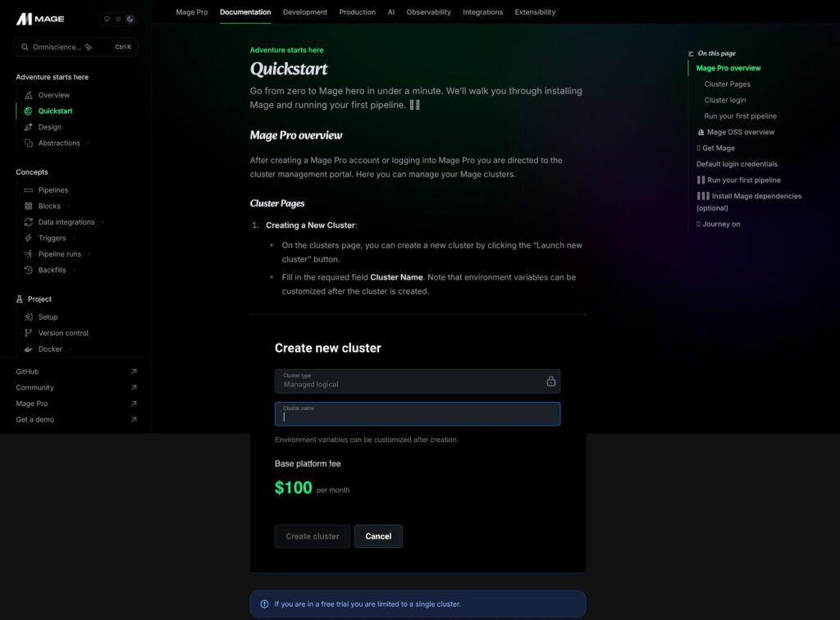
Task: Expand the Backfills chevron
Action: pos(74,271)
